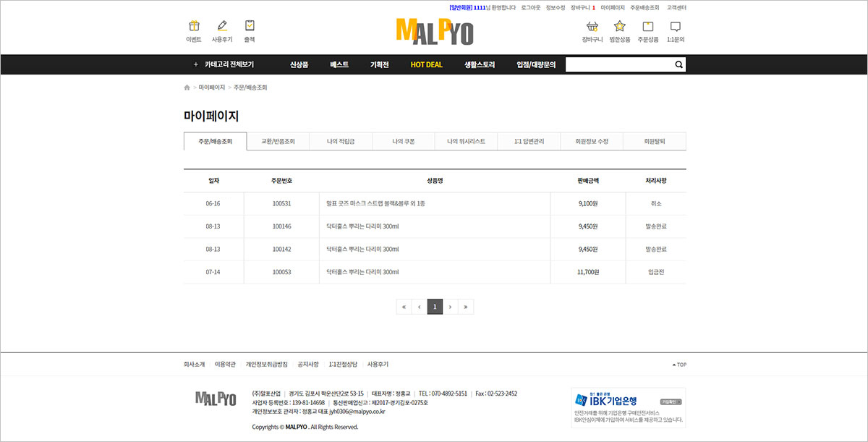This screenshot has width=868, height=442.
Task: Click the 06-16 date cell
Action: (213, 204)
